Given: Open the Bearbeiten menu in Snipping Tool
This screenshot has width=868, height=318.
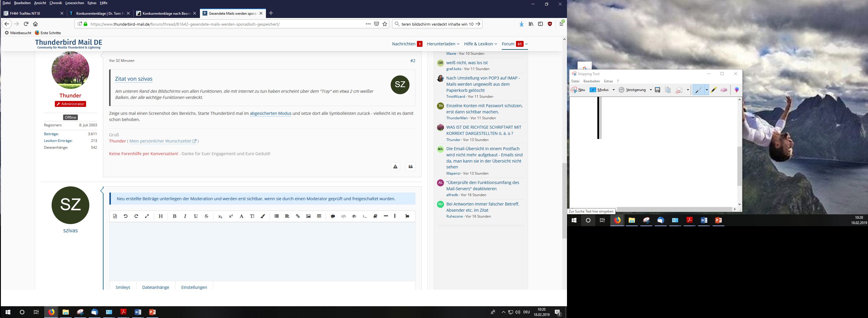Looking at the screenshot, I should click(x=591, y=81).
